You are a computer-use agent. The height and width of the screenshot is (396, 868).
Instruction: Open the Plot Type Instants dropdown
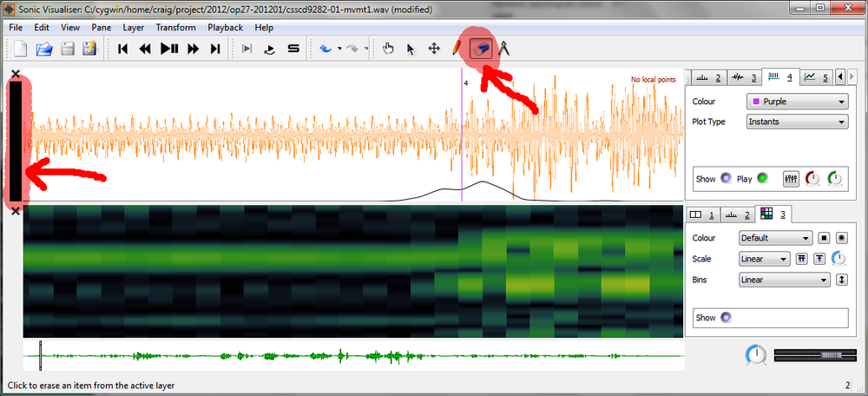[x=796, y=122]
